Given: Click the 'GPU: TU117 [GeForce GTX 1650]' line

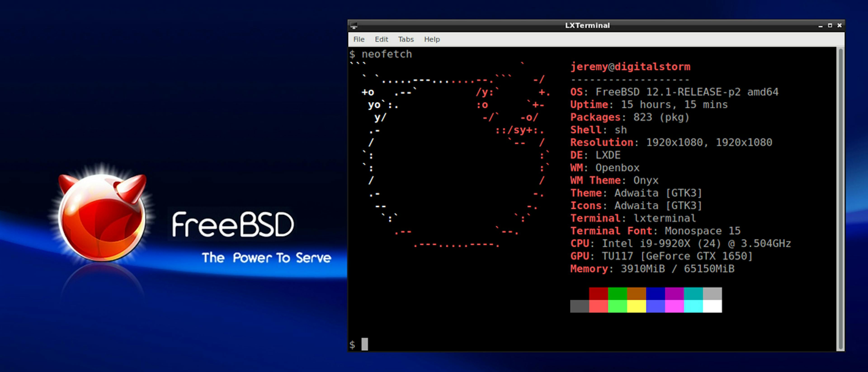Looking at the screenshot, I should [x=661, y=256].
